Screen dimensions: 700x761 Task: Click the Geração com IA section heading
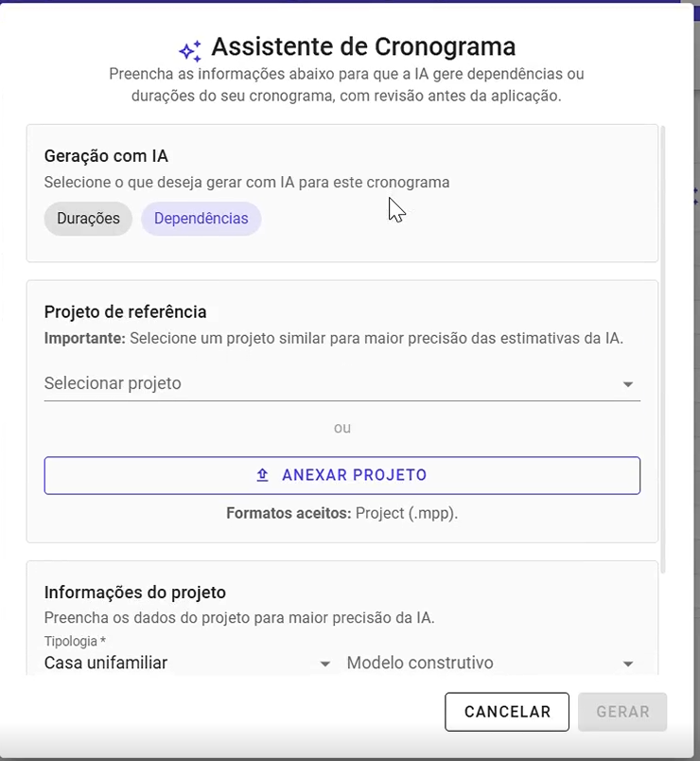click(106, 156)
